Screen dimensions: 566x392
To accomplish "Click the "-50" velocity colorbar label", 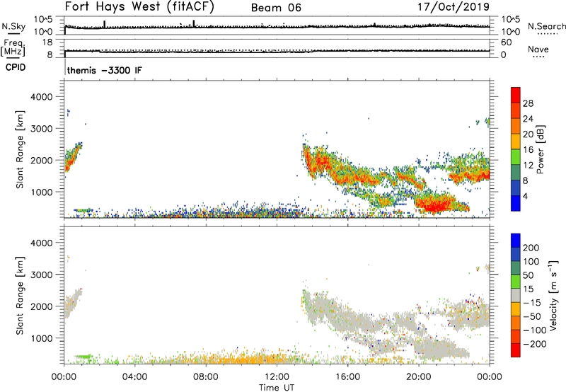I will (532, 316).
